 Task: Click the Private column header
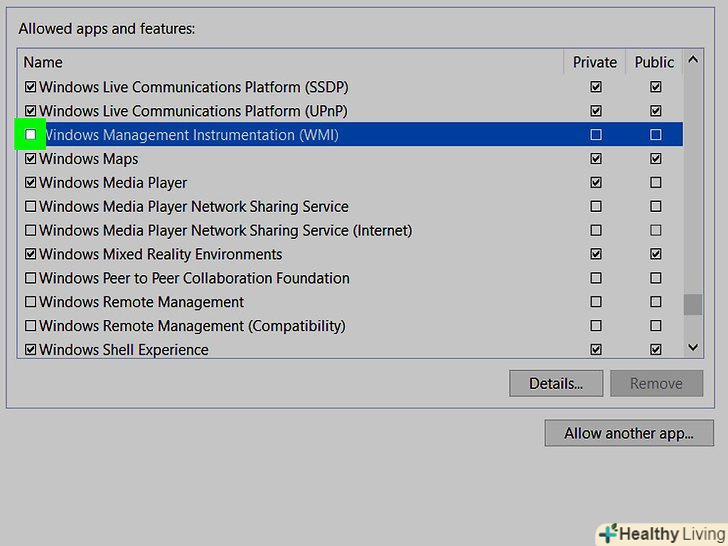[595, 62]
